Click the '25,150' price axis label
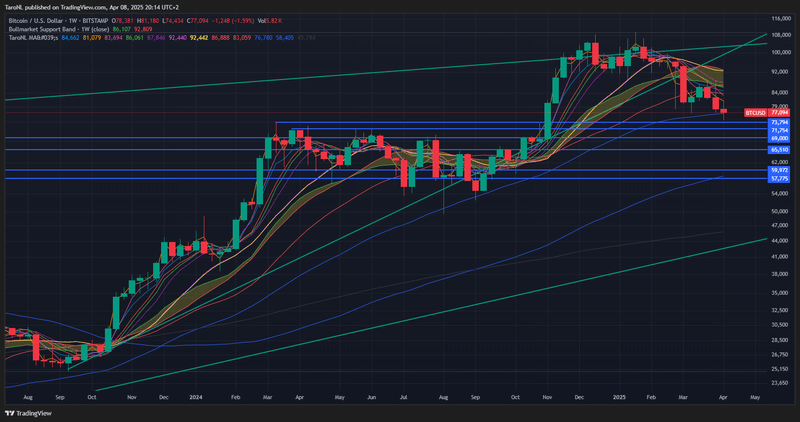This screenshot has height=422, width=800. (779, 369)
